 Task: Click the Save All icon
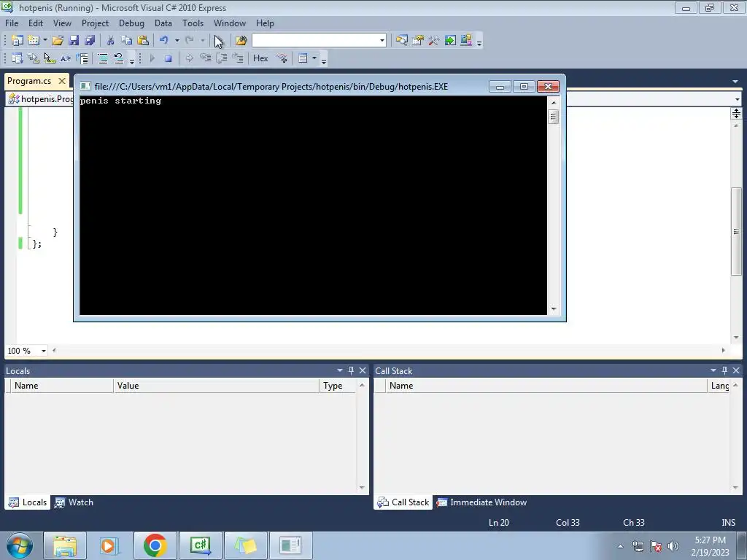90,41
